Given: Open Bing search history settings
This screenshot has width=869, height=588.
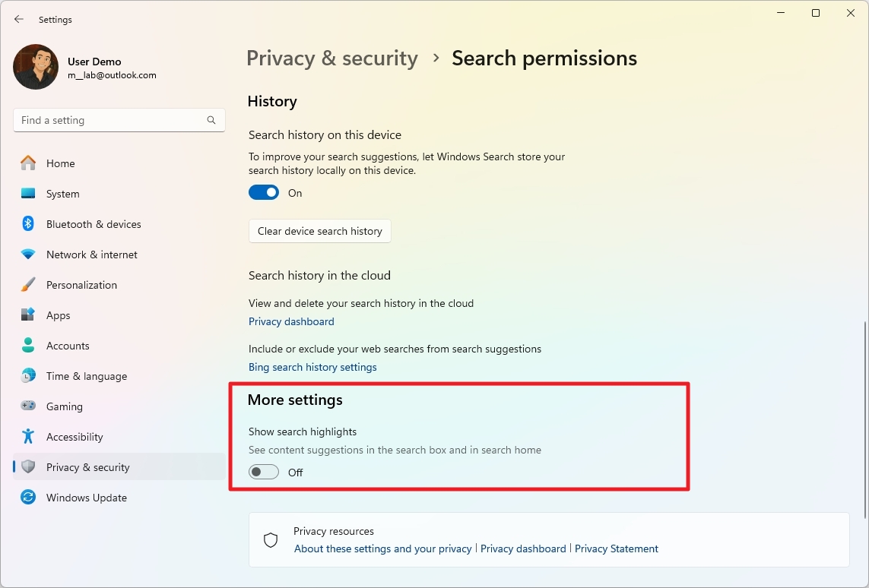Looking at the screenshot, I should point(312,367).
